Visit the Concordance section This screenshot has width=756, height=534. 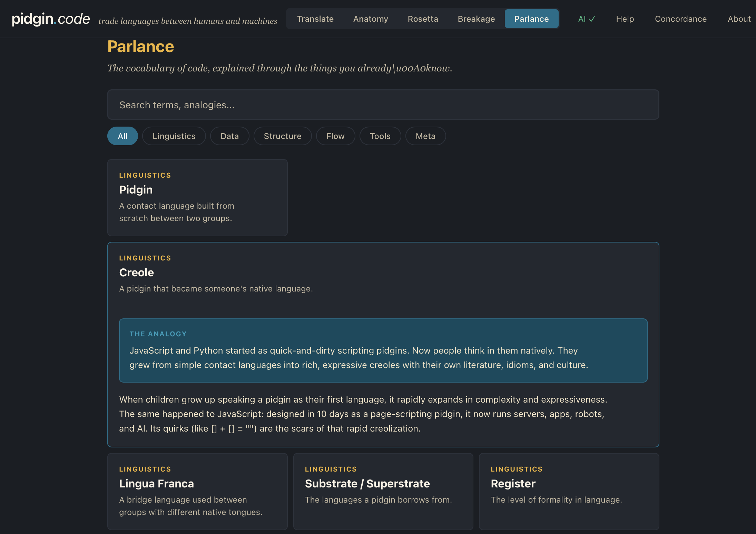pos(680,19)
